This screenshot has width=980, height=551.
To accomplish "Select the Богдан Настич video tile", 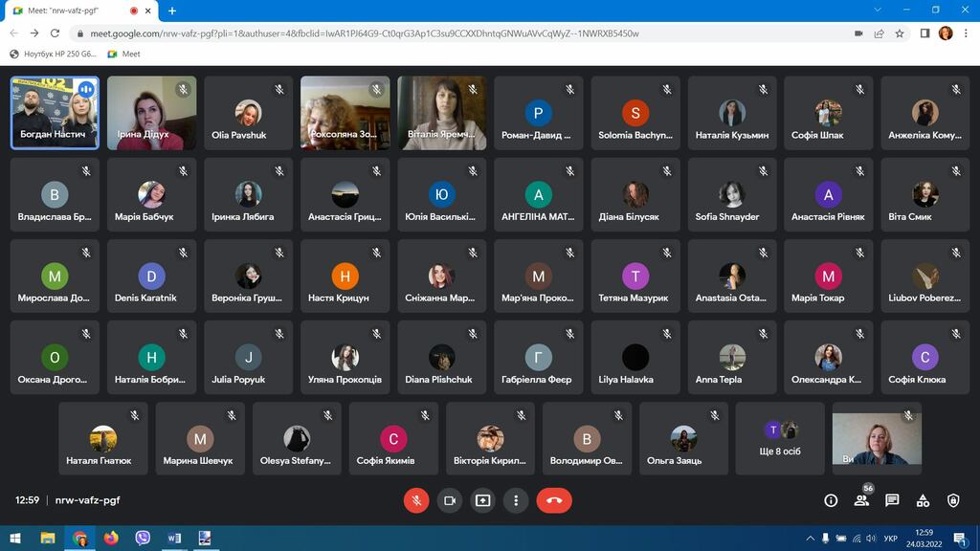I will (55, 113).
